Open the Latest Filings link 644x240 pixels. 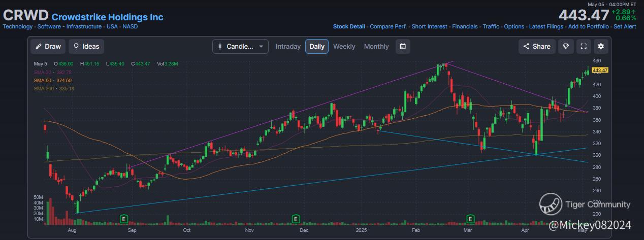pyautogui.click(x=546, y=26)
